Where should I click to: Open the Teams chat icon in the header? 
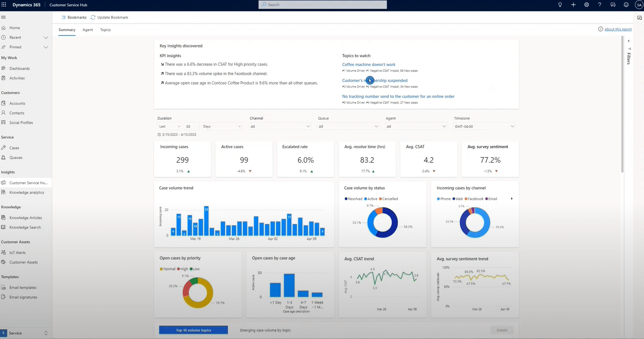[x=613, y=5]
